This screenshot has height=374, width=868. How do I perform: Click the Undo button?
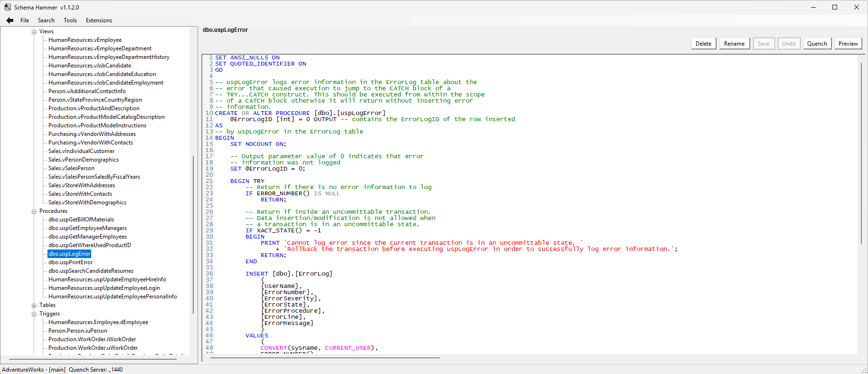[789, 44]
